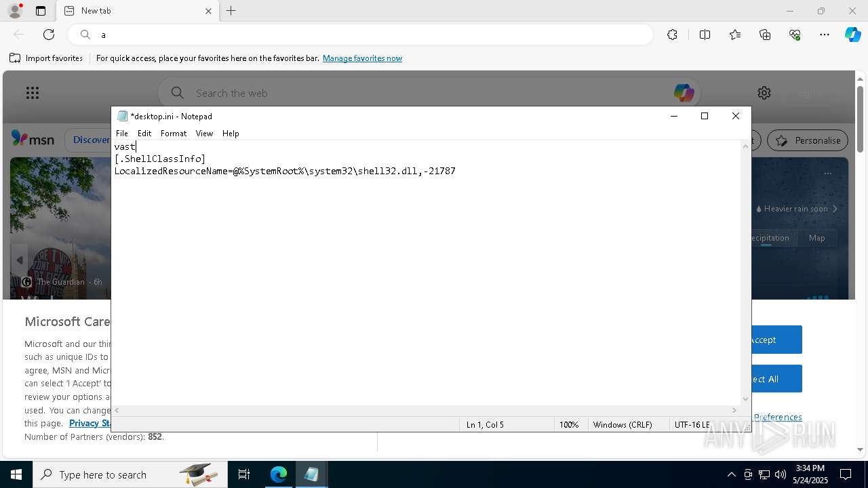The image size is (868, 488).
Task: Click the [.ShellClassInfo] line in Notepad
Action: (160, 159)
